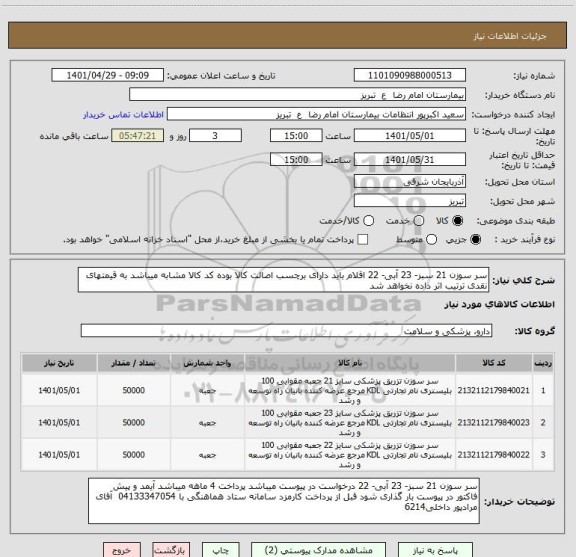The width and height of the screenshot is (576, 557).
Task: Click the کد کالا column header
Action: [x=494, y=363]
